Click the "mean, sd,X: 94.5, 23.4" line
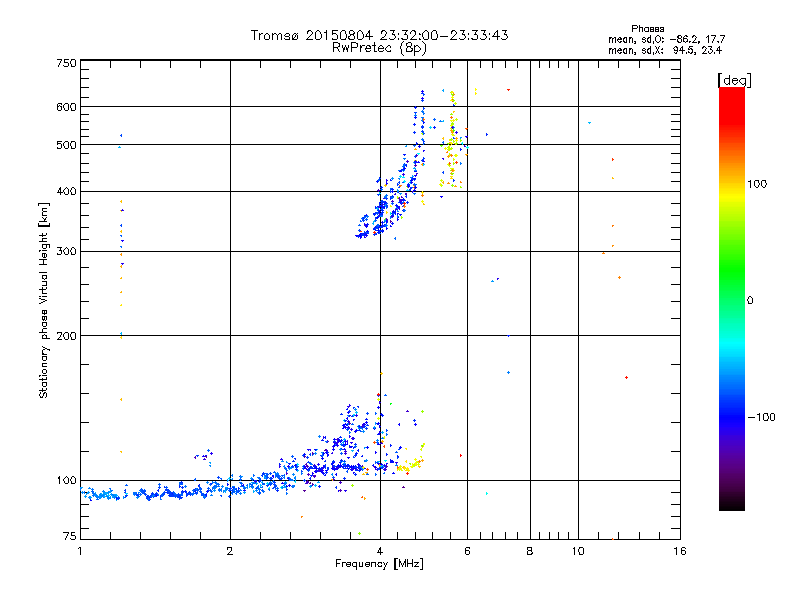The height and width of the screenshot is (600, 800). (665, 50)
